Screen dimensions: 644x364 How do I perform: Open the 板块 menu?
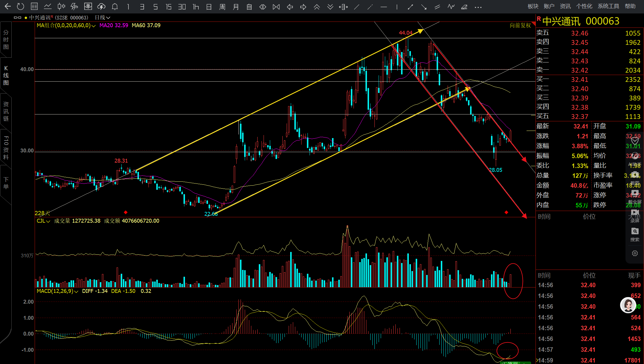(x=533, y=6)
